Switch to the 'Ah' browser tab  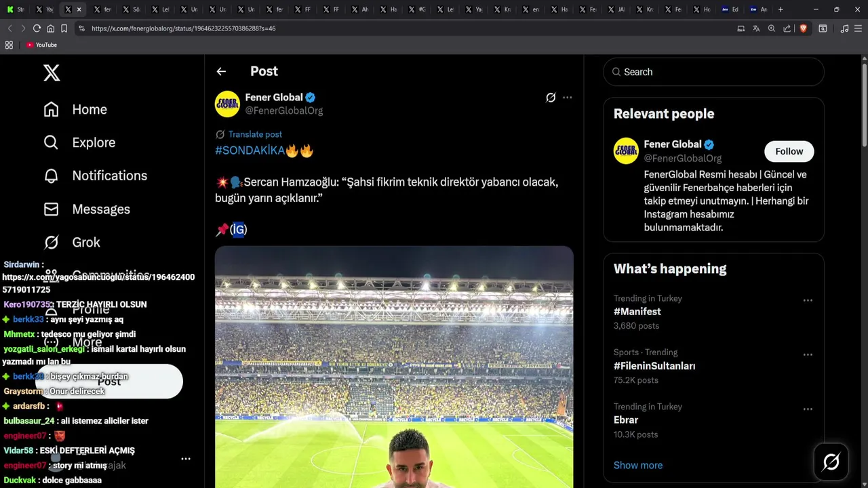361,9
